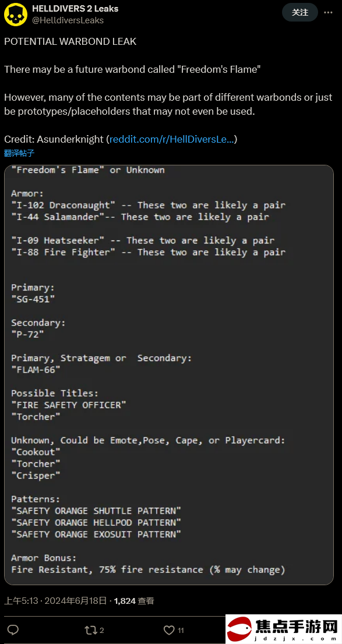
Task: Like the post with the heart icon
Action: tap(169, 630)
